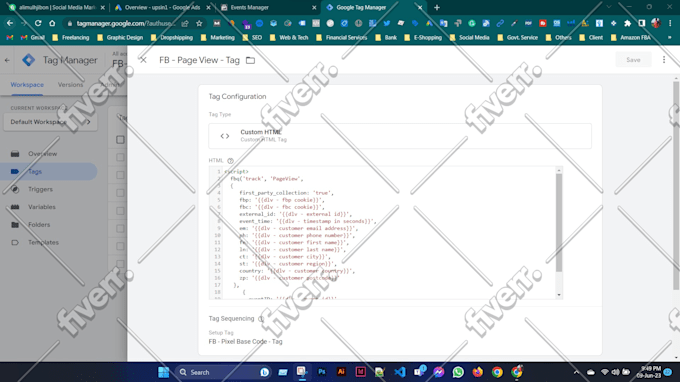The width and height of the screenshot is (680, 382).
Task: Click the code editor scroll down arrow
Action: [x=559, y=295]
